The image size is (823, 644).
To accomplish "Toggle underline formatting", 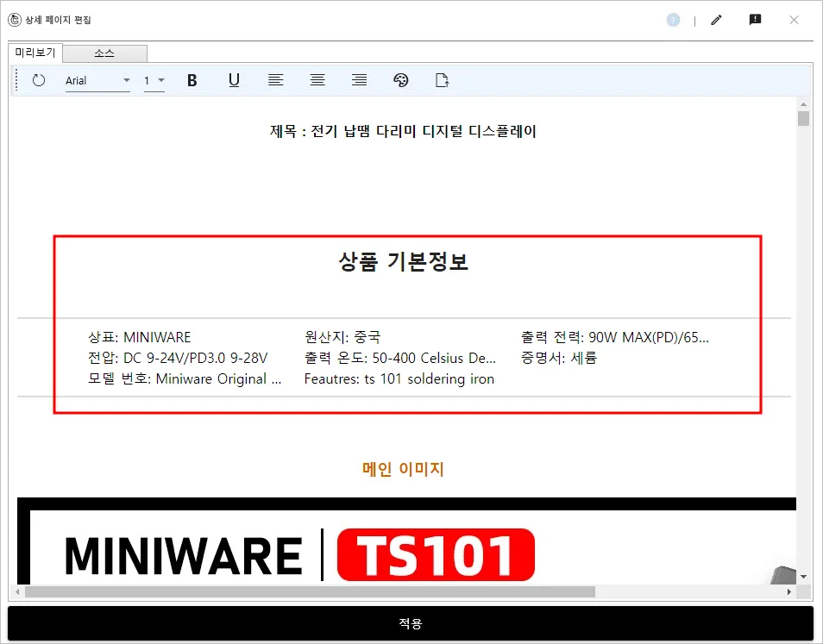I will tap(234, 80).
